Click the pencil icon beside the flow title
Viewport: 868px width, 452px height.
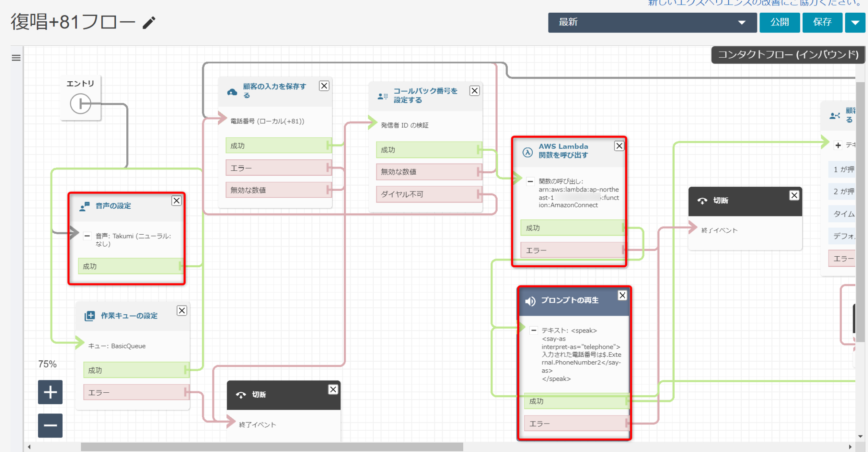pyautogui.click(x=148, y=23)
